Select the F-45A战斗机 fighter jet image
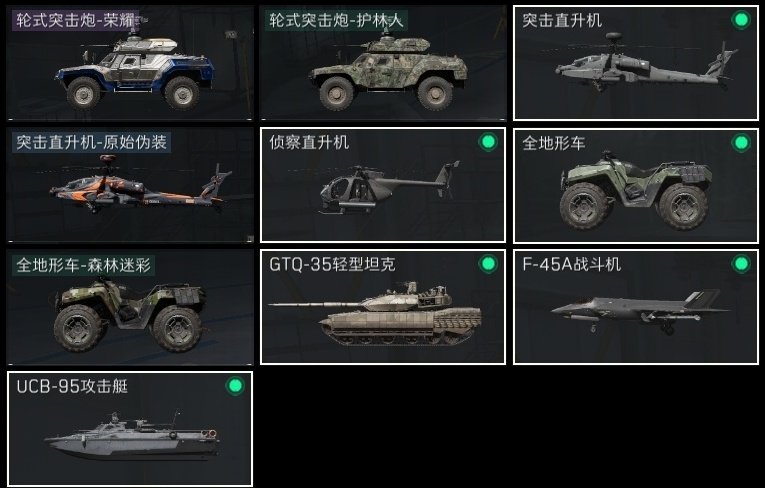This screenshot has height=488, width=765. coord(641,311)
